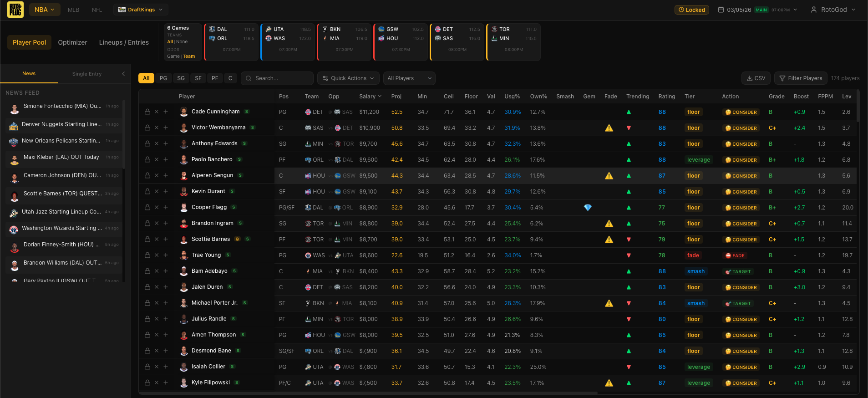Click the FADE action for Trae Young

coord(735,255)
